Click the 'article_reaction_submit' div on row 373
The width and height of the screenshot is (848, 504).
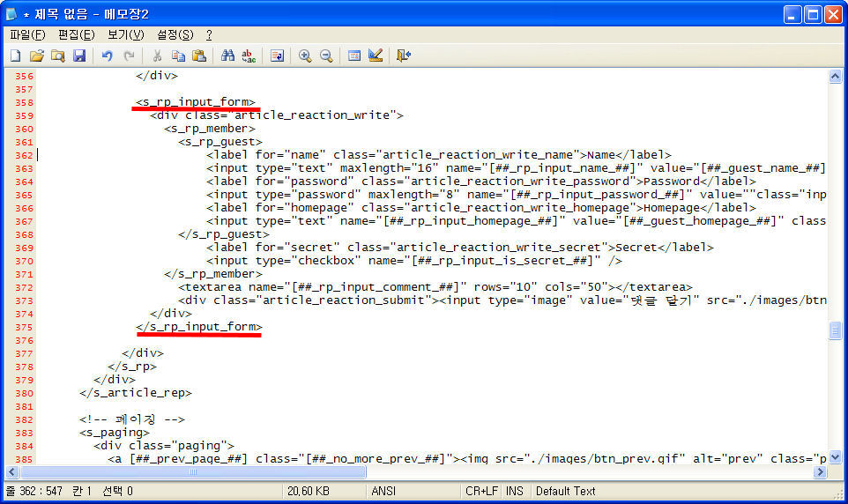[502, 300]
